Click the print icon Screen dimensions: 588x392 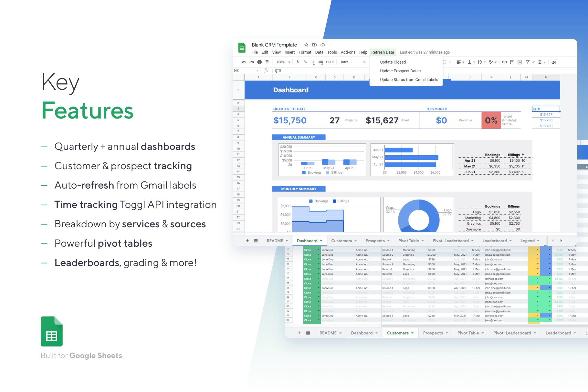259,62
